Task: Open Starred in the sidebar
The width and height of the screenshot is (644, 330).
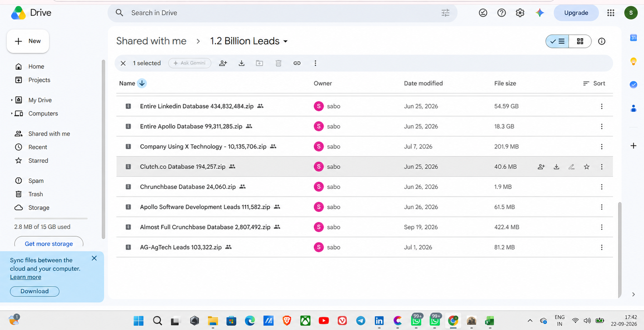Action: click(38, 161)
